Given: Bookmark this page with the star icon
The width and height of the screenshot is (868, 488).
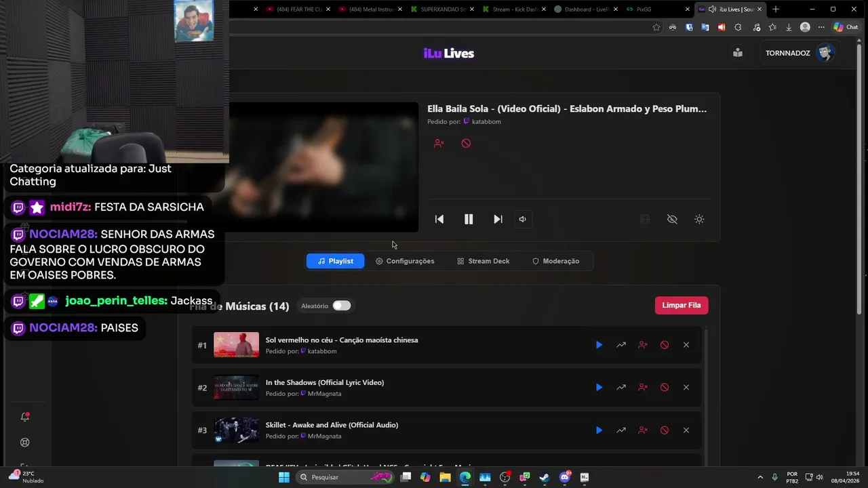Looking at the screenshot, I should 656,27.
